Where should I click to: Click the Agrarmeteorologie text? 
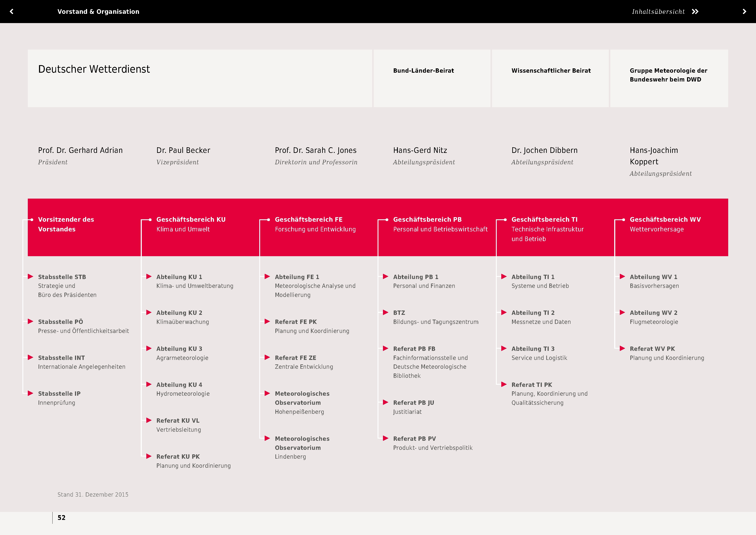pos(182,358)
